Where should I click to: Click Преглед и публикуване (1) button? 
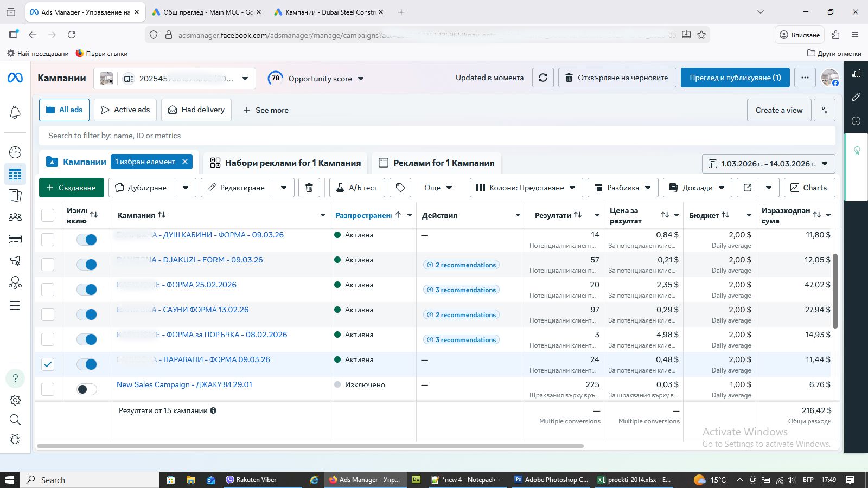[x=735, y=78]
